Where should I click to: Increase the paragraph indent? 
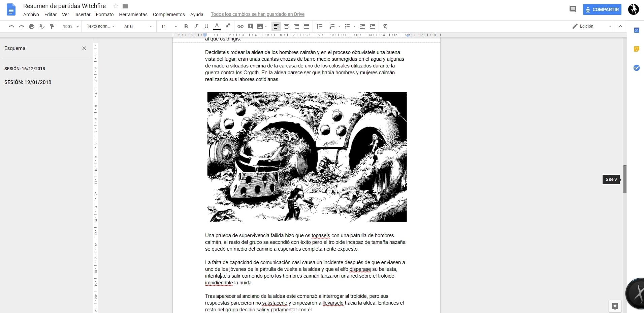coord(373,26)
